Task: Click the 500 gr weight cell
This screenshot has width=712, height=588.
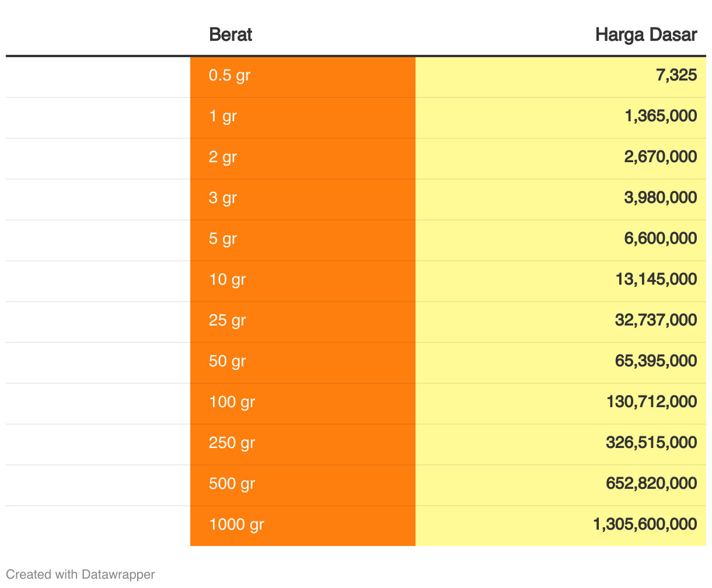Action: click(232, 484)
